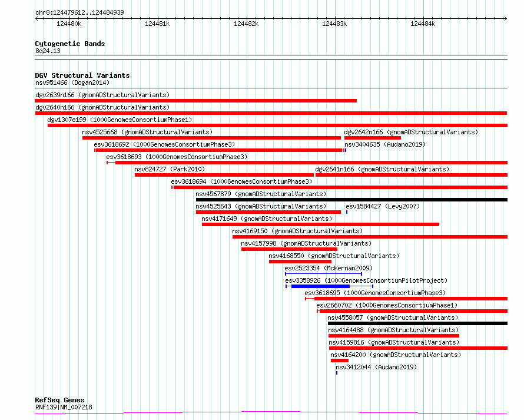524x420 pixels.
Task: Select the nsv4558057 variant label
Action: [x=393, y=318]
